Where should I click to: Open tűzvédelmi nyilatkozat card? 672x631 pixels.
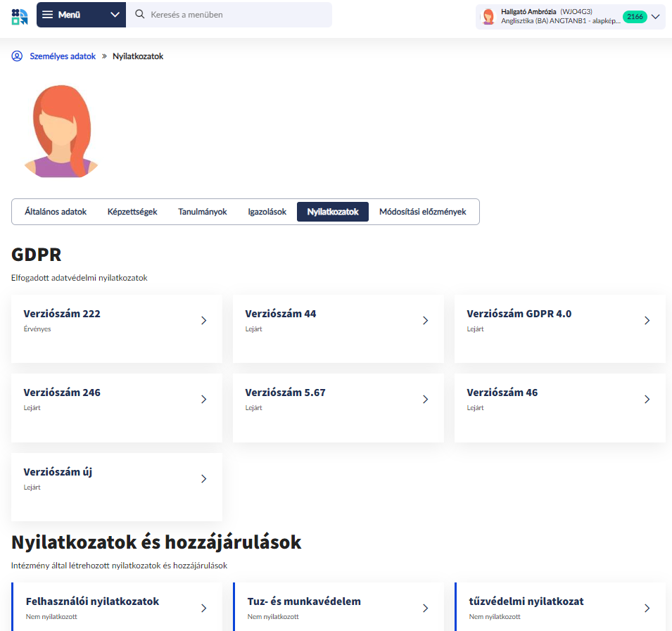tap(559, 606)
